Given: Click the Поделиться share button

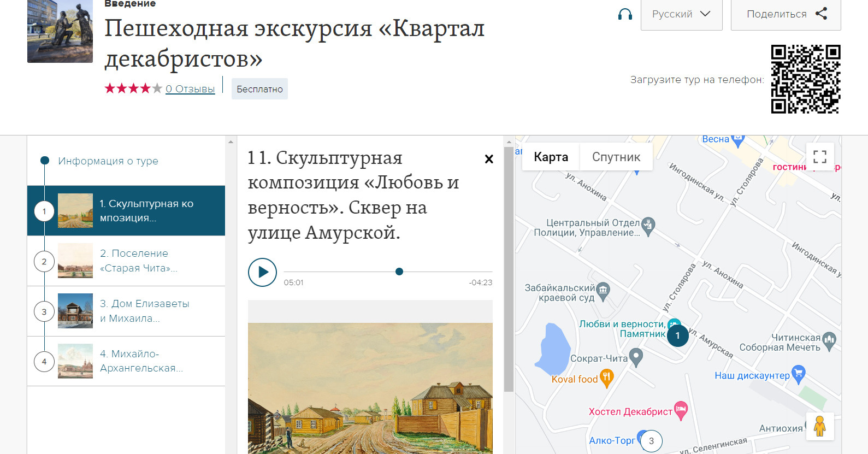Looking at the screenshot, I should 786,14.
